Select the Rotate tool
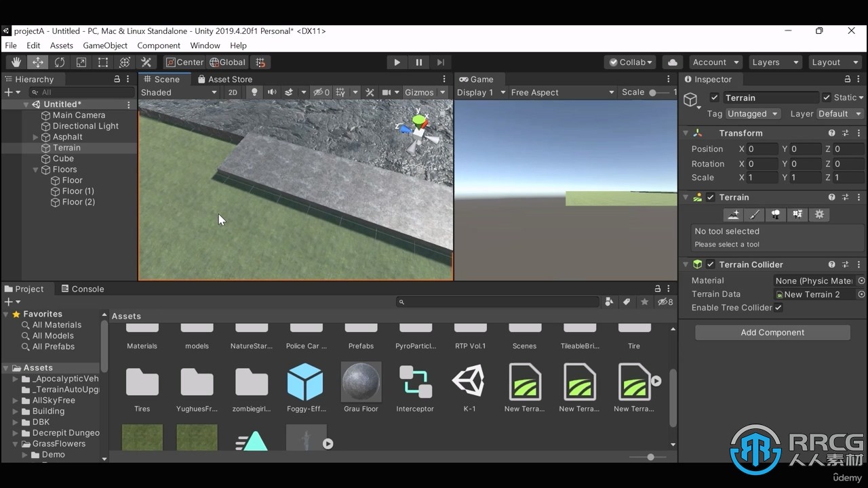Viewport: 868px width, 488px height. pos(59,62)
